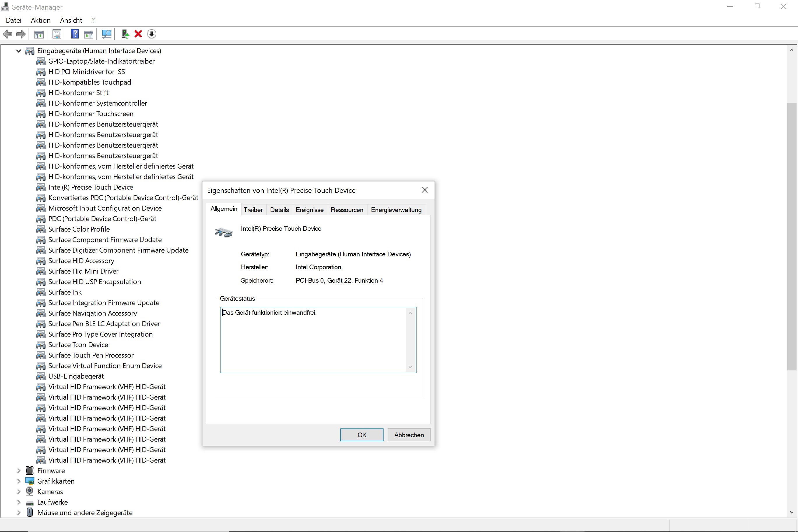Viewport: 798px width, 532px height.
Task: Click the Gerätestatus box scroll-up arrow
Action: tap(410, 313)
